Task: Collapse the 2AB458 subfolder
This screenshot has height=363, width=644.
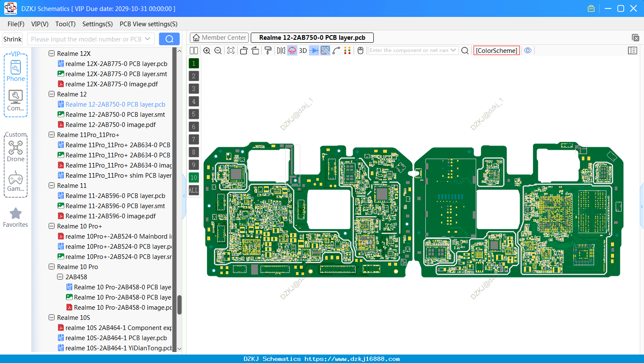Action: [60, 277]
